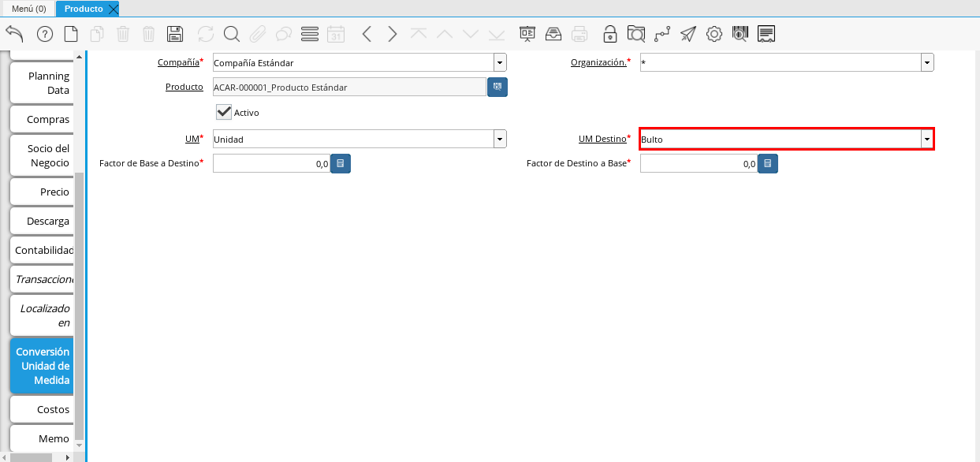This screenshot has width=980, height=462.
Task: Open the folder zoom across icon
Action: 636,34
